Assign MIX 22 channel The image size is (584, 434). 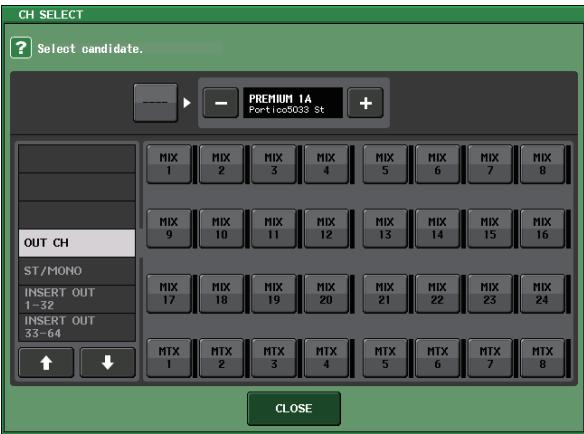438,294
